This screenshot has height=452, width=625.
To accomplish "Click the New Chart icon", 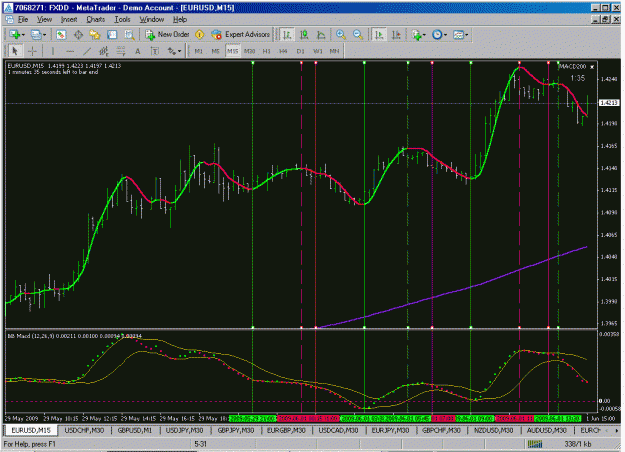I will click(15, 35).
